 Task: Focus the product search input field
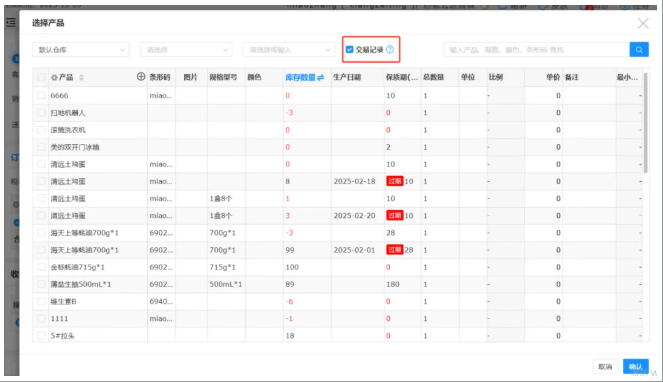(536, 49)
